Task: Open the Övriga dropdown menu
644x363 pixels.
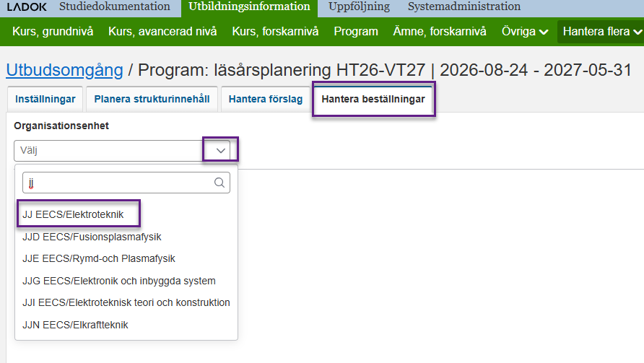Action: pyautogui.click(x=525, y=32)
